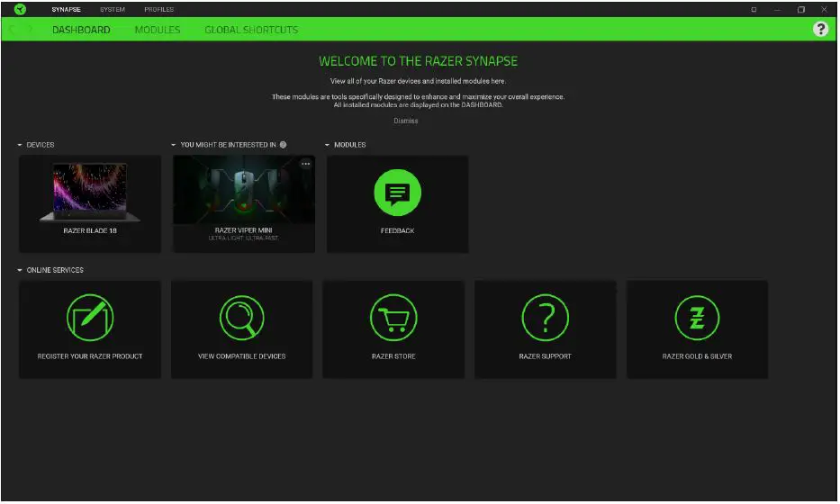Viewport: 840px width, 504px height.
Task: Open the Global Shortcuts tab
Action: coord(251,30)
